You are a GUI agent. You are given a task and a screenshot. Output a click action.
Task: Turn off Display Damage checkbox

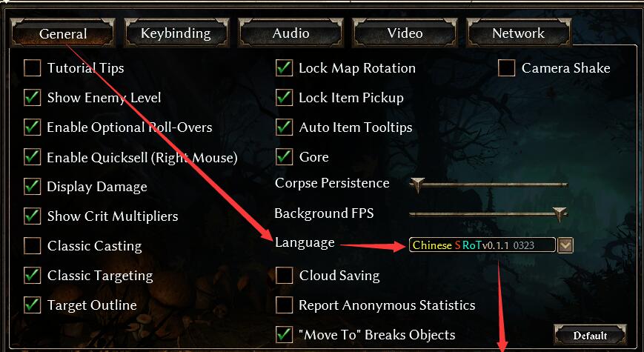coord(33,187)
